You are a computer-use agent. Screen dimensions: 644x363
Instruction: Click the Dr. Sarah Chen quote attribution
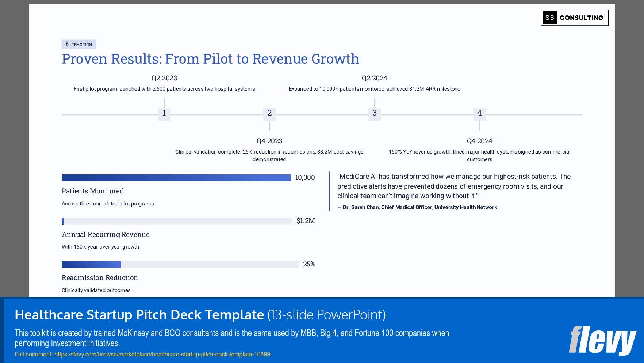(x=417, y=207)
